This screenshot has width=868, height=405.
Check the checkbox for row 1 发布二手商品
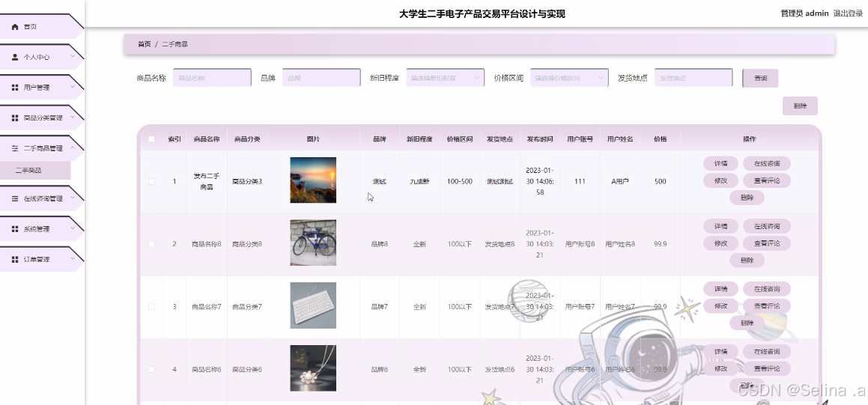(151, 181)
